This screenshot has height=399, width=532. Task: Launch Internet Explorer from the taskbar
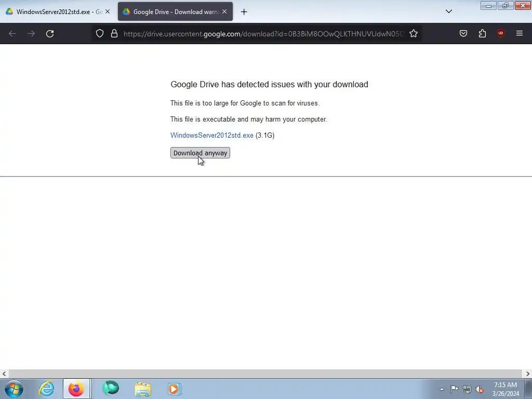coord(46,389)
